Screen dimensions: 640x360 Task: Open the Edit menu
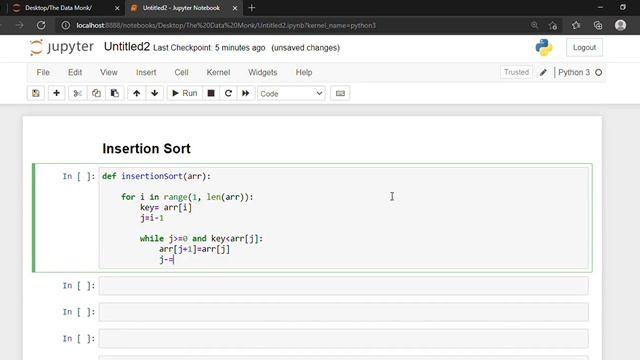[75, 72]
